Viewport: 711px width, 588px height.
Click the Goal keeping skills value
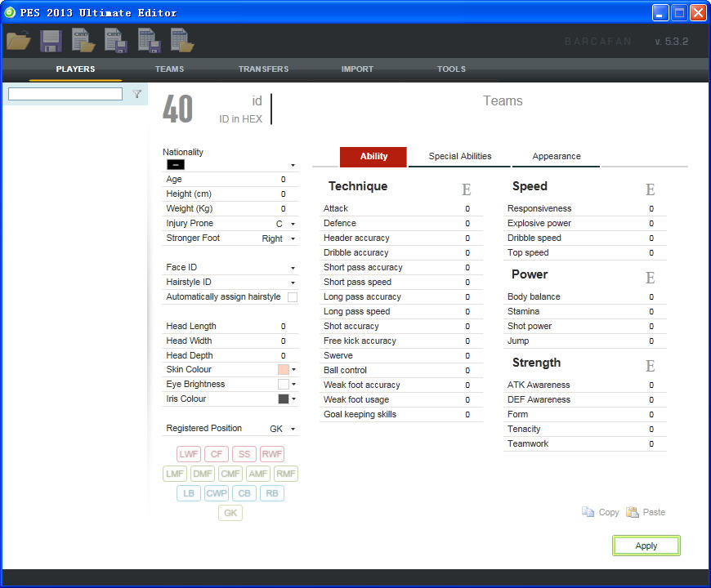[467, 415]
